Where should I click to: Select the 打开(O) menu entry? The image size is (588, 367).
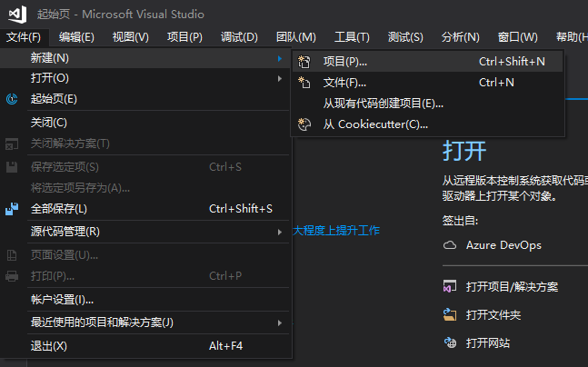145,78
